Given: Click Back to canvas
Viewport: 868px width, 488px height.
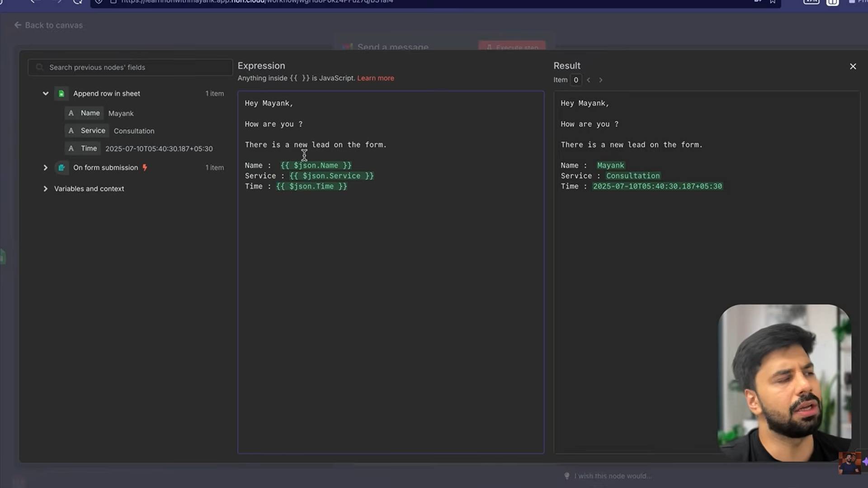Looking at the screenshot, I should [x=48, y=25].
